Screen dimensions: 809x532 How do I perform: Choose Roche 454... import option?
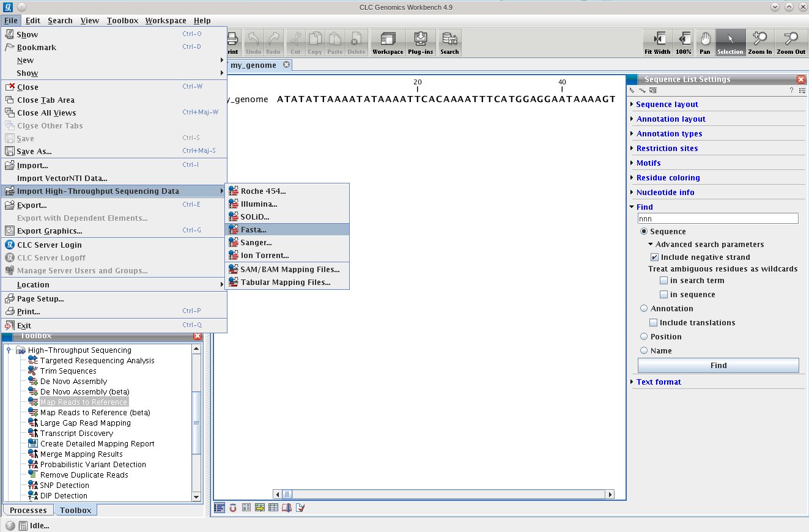[287, 191]
